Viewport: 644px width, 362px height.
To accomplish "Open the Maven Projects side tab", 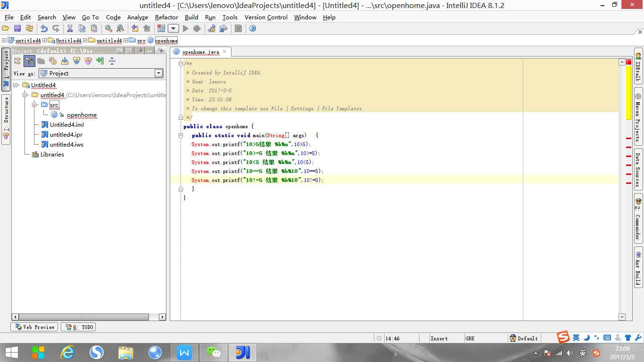I will click(x=638, y=115).
